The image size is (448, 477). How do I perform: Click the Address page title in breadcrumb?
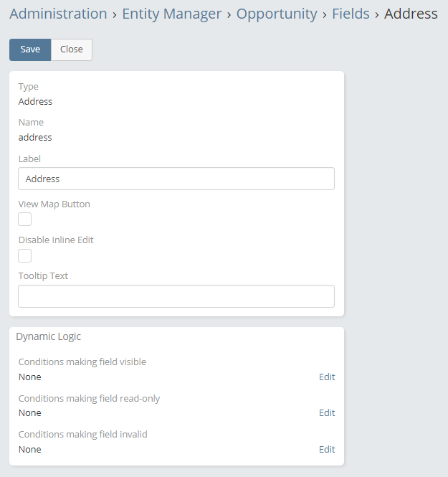point(411,14)
